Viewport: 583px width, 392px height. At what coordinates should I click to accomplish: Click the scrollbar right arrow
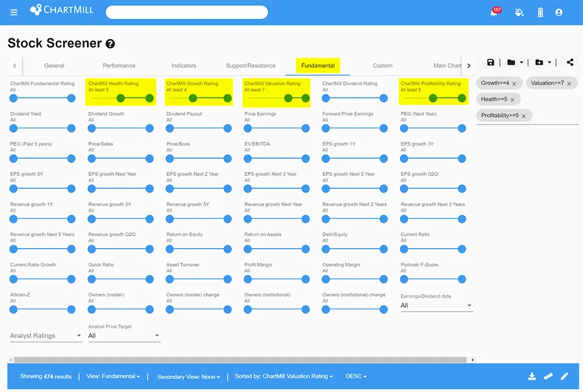[472, 360]
